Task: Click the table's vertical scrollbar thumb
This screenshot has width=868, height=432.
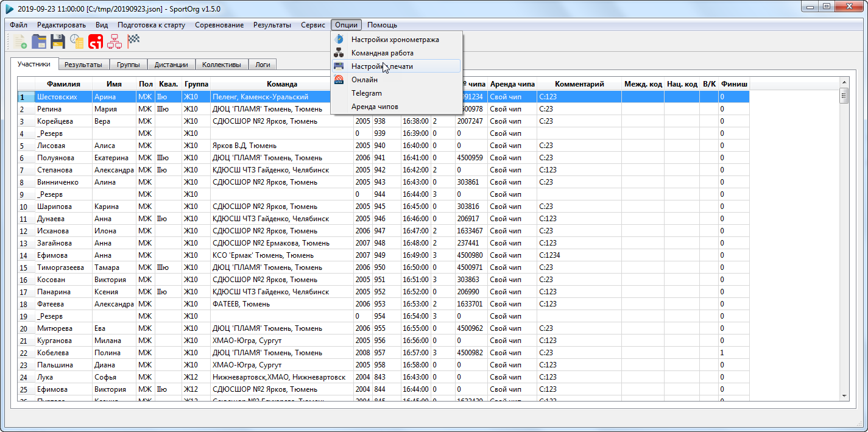Action: 844,95
